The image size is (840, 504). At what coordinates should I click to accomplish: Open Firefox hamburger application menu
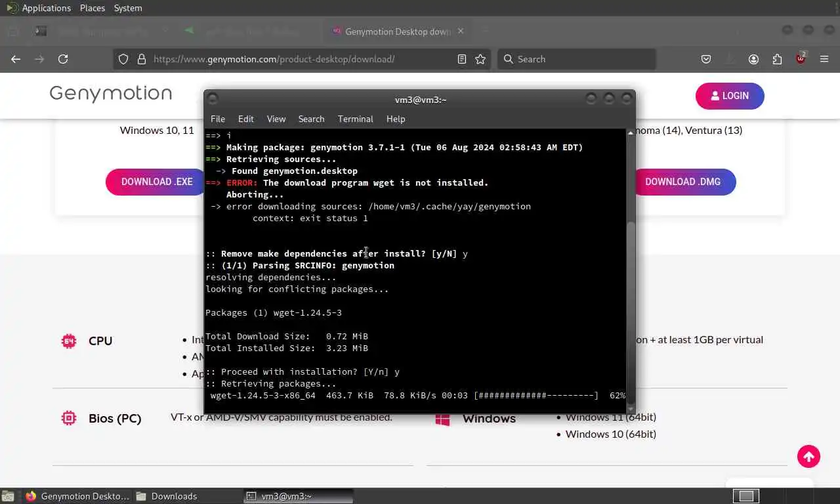[824, 59]
